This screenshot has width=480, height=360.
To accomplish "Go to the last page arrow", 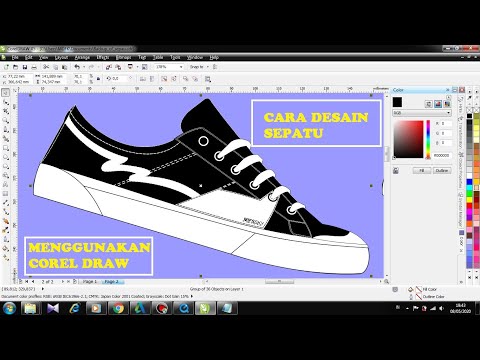I will click(x=68, y=282).
